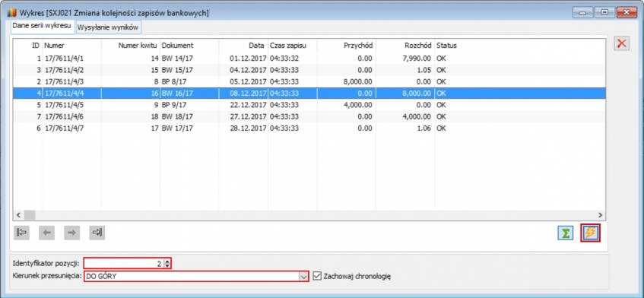644x298 pixels.
Task: Select Dane serii wykresu tab
Action: tap(42, 27)
